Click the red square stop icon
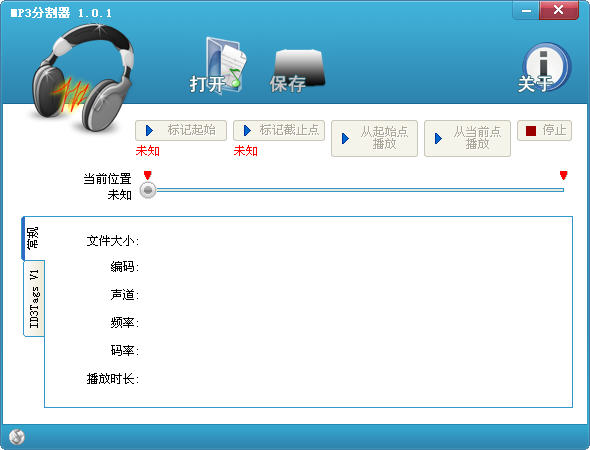This screenshot has height=450, width=590. (x=531, y=131)
